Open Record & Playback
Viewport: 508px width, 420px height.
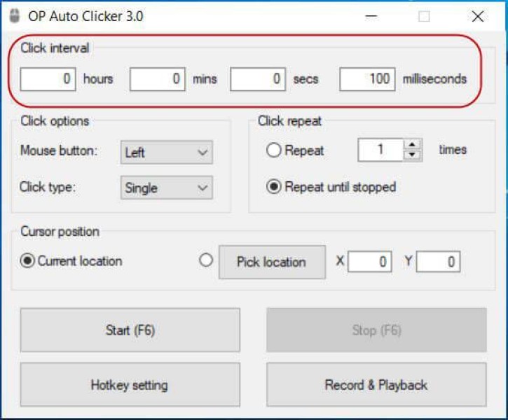tap(376, 384)
